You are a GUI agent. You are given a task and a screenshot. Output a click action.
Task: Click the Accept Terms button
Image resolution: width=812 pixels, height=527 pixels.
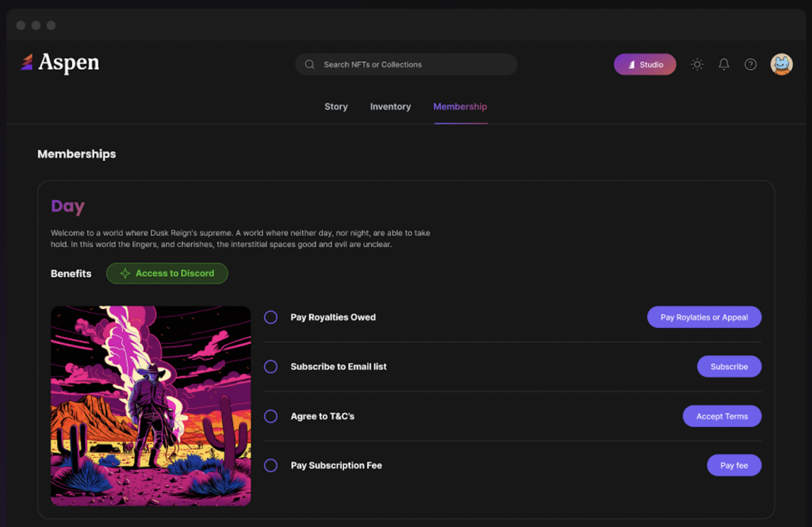(x=722, y=416)
